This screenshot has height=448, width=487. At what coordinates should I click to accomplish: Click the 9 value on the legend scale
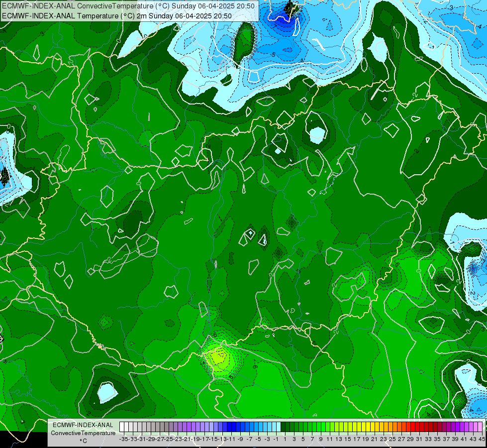[321, 439]
